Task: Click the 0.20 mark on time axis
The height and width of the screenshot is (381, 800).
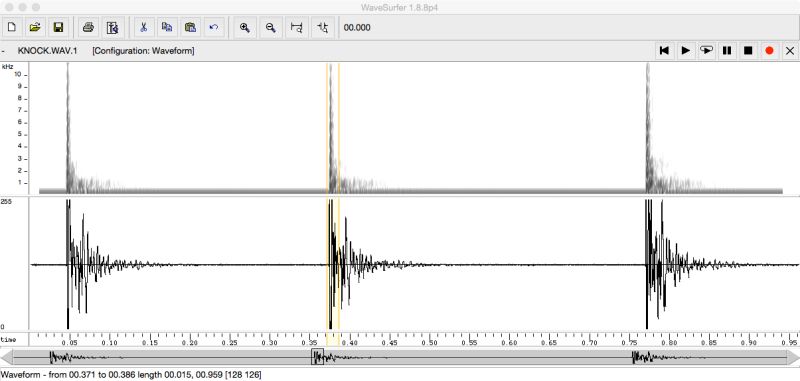Action: point(190,343)
